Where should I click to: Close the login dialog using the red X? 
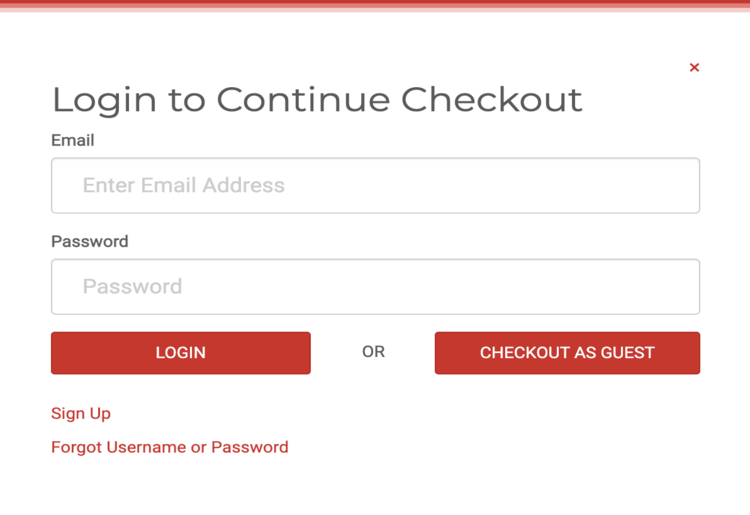tap(694, 68)
